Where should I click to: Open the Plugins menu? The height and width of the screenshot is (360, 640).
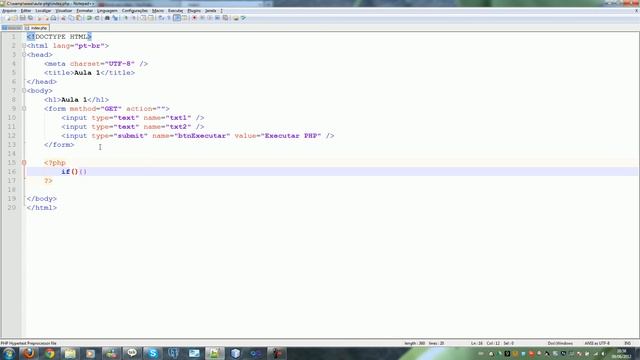point(194,11)
